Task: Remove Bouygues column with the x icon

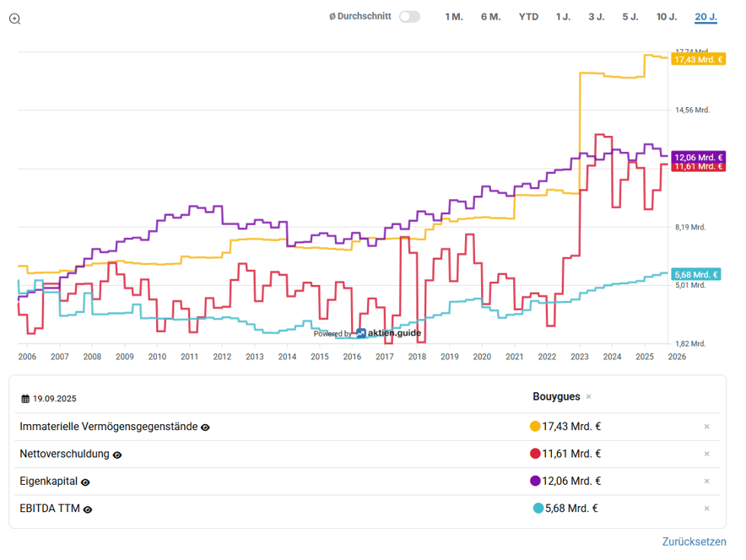Action: (588, 397)
